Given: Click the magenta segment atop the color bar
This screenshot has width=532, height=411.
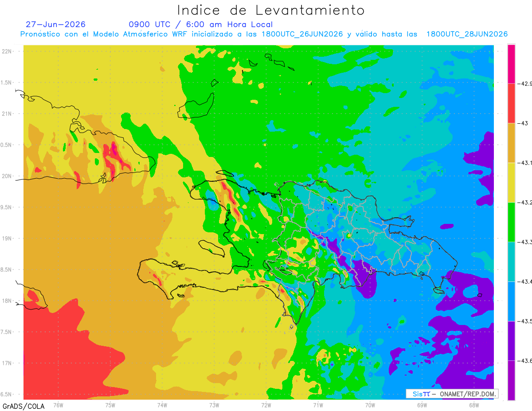Looking at the screenshot, I should pyautogui.click(x=511, y=64).
